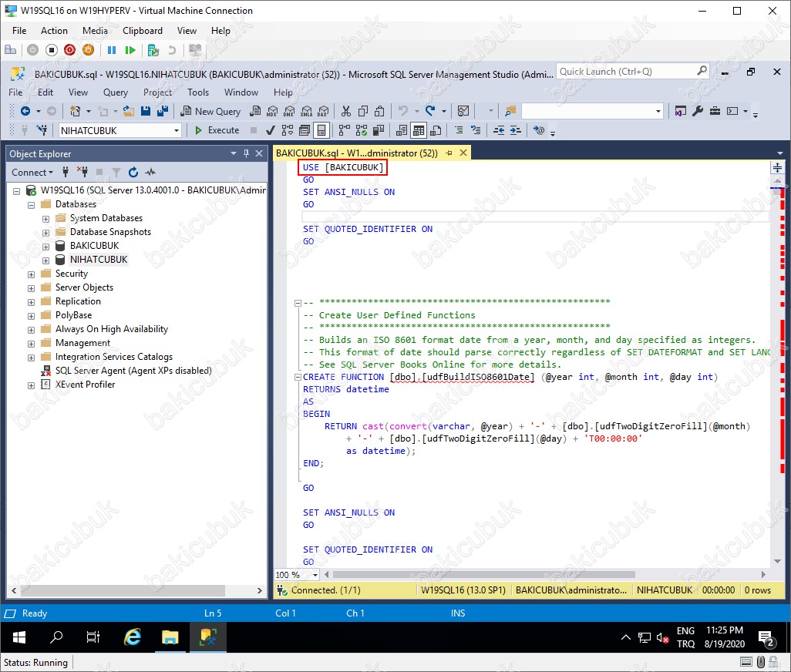Expand the BAKICUBUK database node

(x=46, y=246)
